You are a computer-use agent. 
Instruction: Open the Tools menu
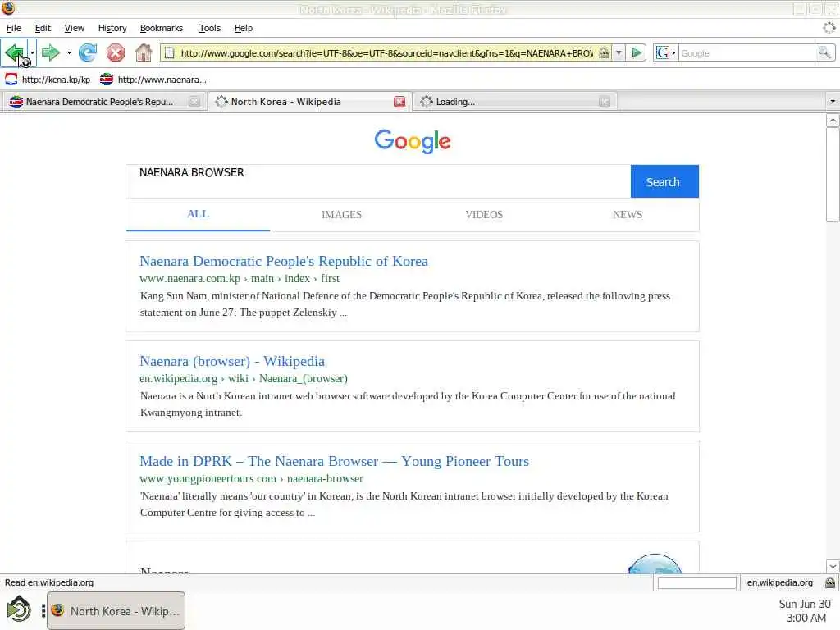[x=209, y=28]
